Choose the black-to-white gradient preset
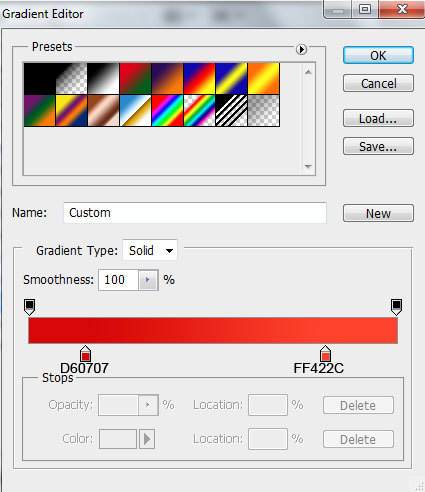Viewport: 425px width, 492px height. coord(103,79)
